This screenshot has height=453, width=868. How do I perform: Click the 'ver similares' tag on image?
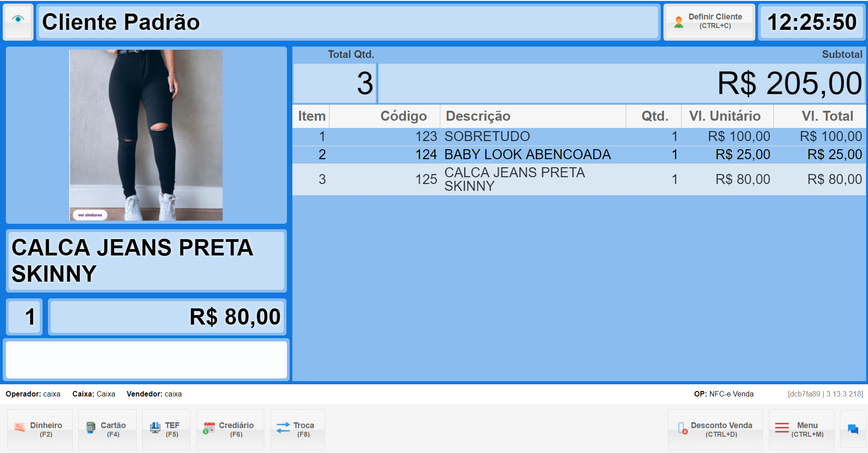(90, 215)
